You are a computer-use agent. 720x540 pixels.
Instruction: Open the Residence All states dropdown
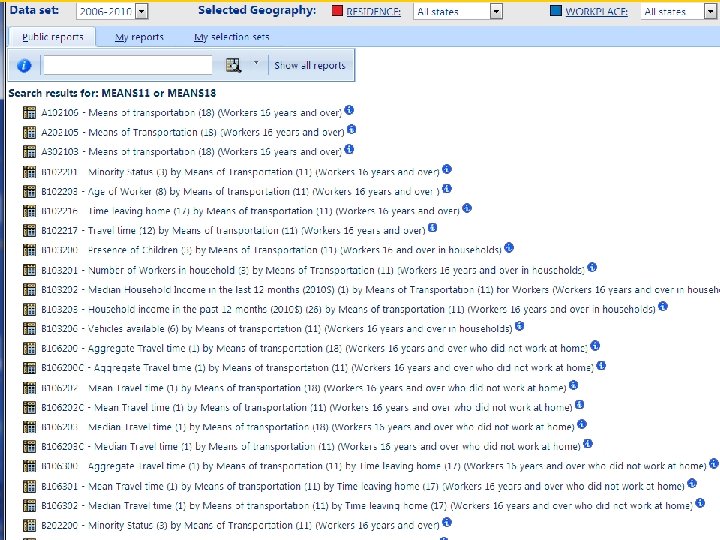(496, 11)
